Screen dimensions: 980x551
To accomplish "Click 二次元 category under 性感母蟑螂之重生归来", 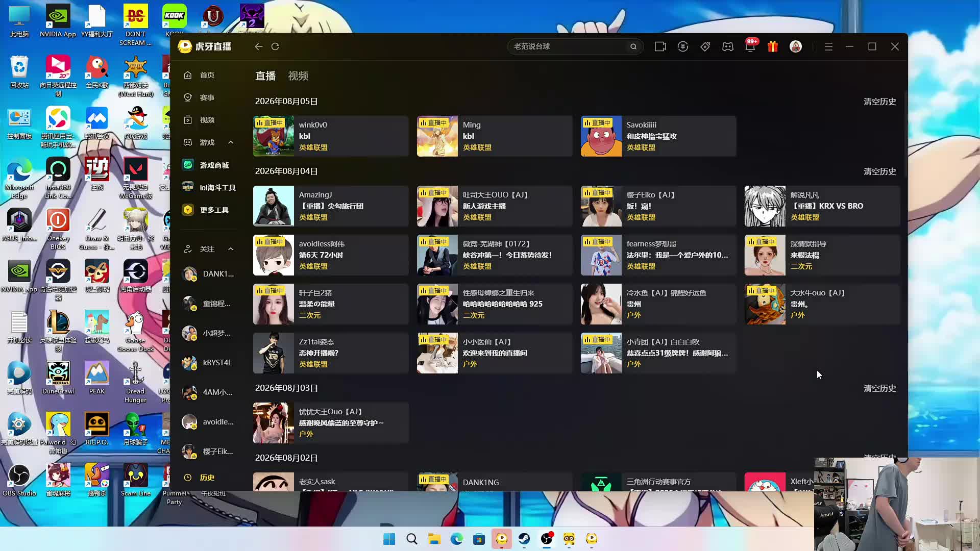I will pyautogui.click(x=474, y=315).
